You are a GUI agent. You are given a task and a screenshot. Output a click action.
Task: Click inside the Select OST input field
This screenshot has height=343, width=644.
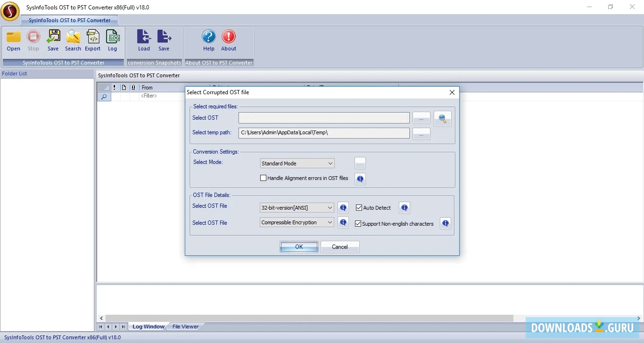click(324, 118)
